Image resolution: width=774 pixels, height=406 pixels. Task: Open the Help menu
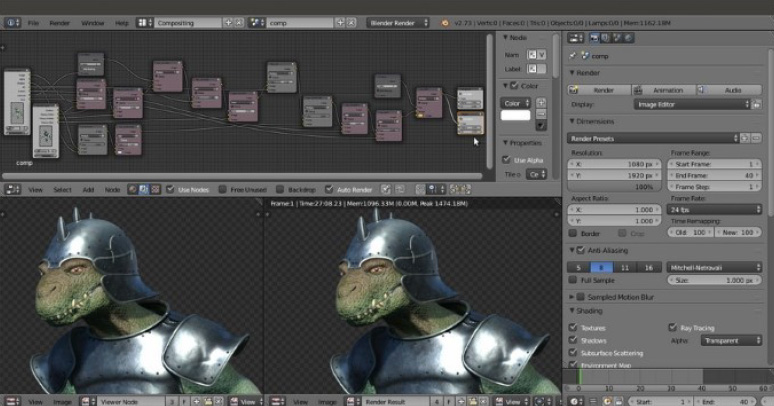121,23
